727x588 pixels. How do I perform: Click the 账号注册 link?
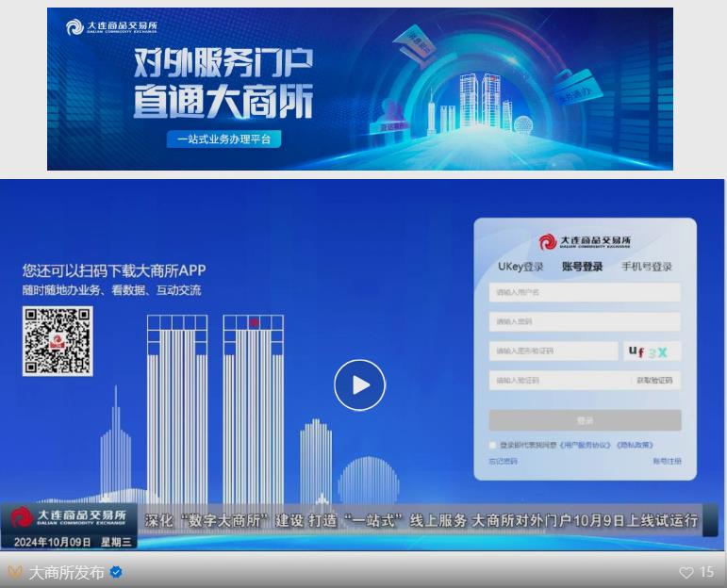click(x=667, y=461)
